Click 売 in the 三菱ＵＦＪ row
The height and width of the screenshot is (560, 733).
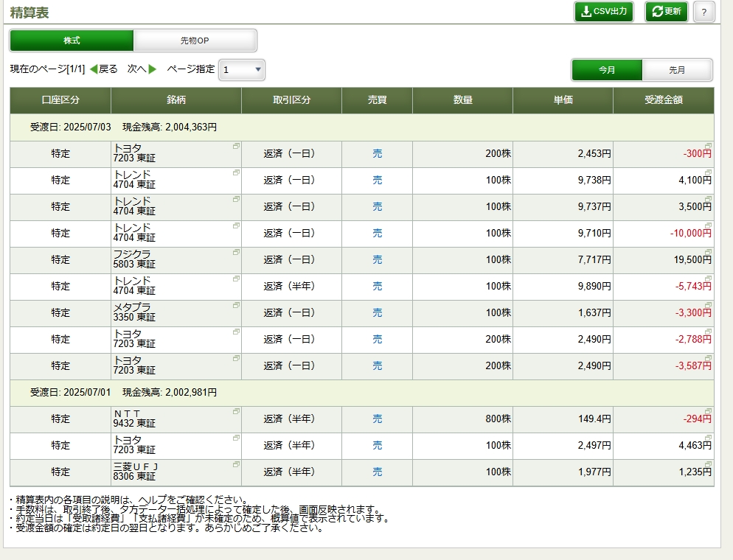coord(378,472)
